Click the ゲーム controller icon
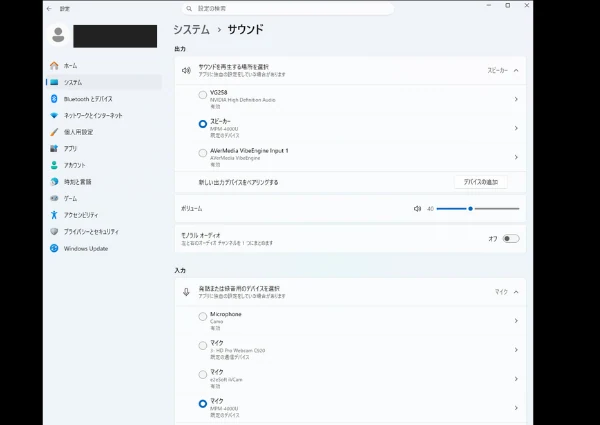 pos(54,198)
